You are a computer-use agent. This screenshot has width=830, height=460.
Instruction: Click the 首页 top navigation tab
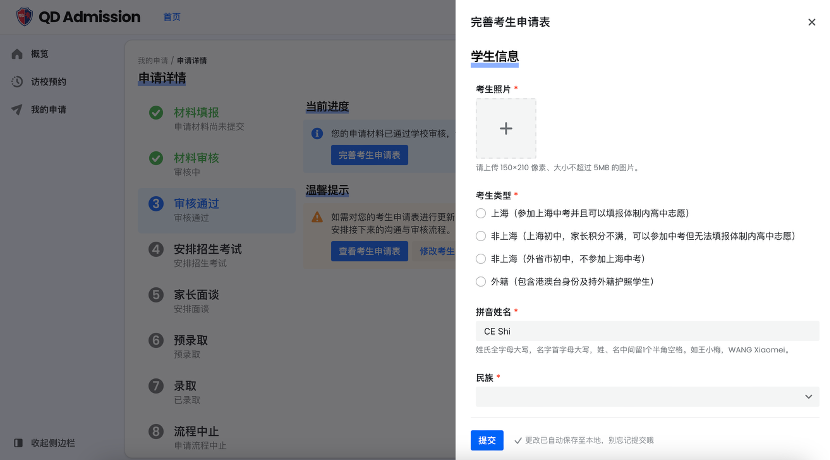tap(172, 18)
